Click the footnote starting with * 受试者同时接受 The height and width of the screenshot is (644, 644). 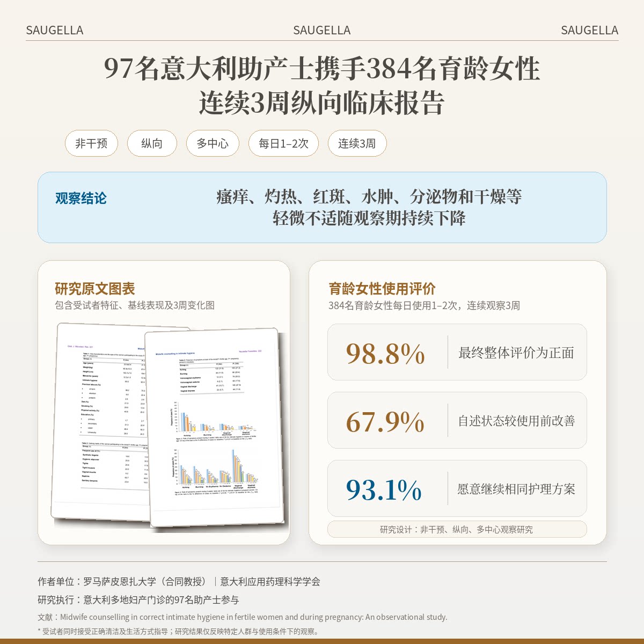(179, 631)
